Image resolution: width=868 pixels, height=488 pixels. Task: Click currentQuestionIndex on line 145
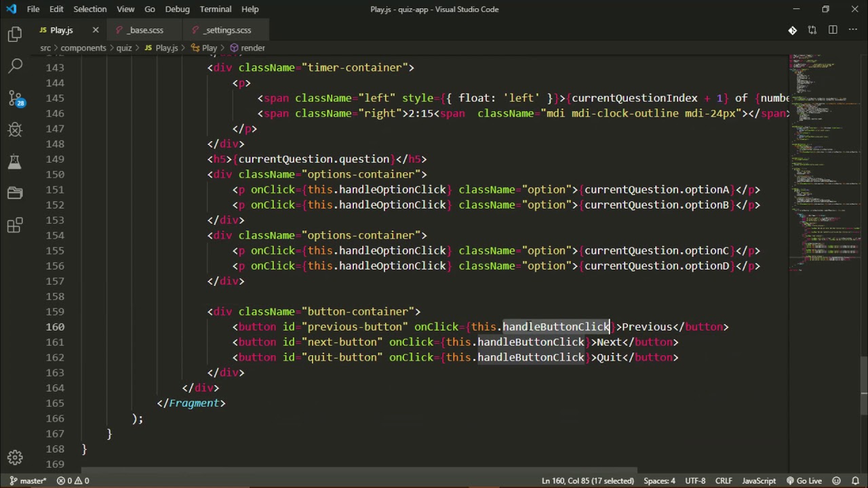tap(635, 98)
